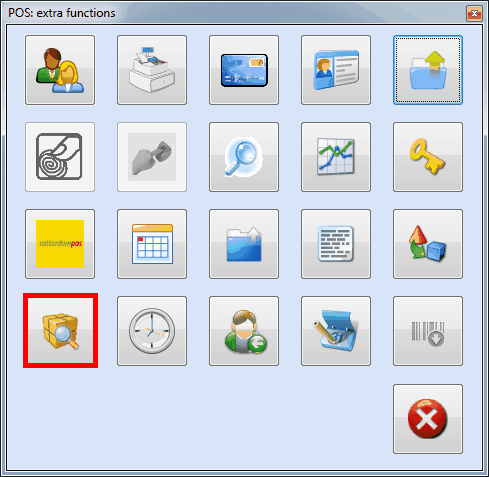Click the greyed hand with key fob icon

(x=152, y=157)
